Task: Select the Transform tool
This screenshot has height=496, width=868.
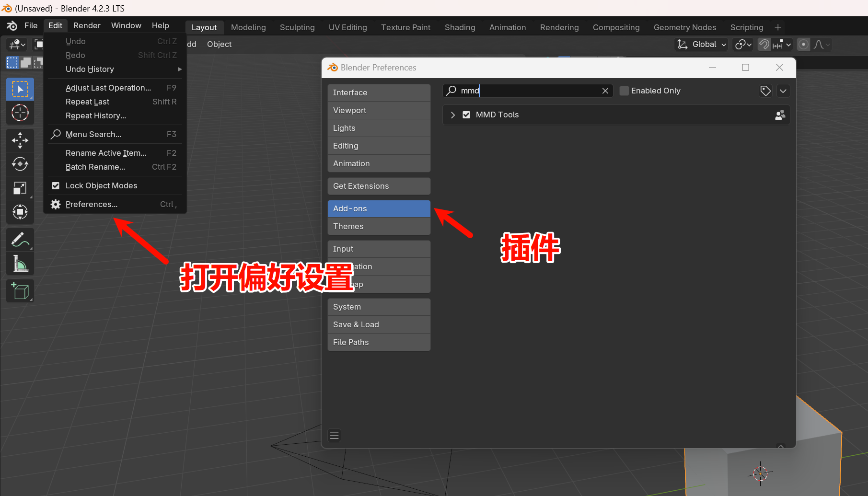Action: click(x=20, y=212)
